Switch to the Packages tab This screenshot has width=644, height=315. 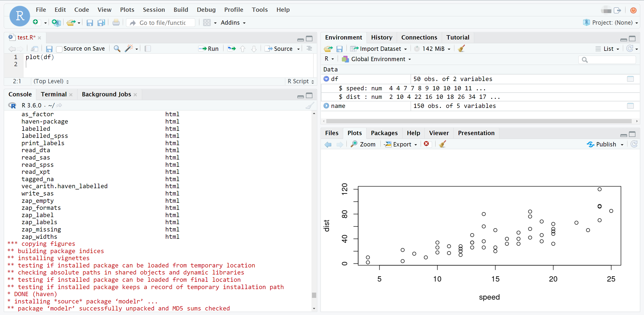click(384, 133)
